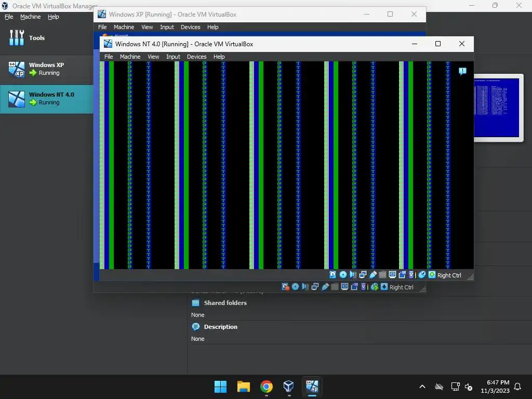
Task: Open Machine menu in Windows NT 4.0 window
Action: point(130,57)
